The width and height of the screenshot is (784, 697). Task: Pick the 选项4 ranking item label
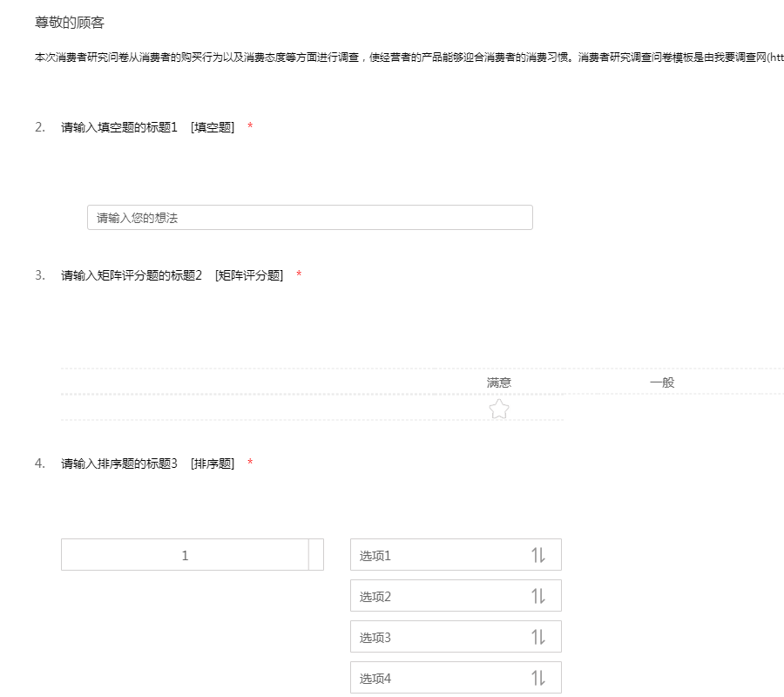[x=375, y=678]
